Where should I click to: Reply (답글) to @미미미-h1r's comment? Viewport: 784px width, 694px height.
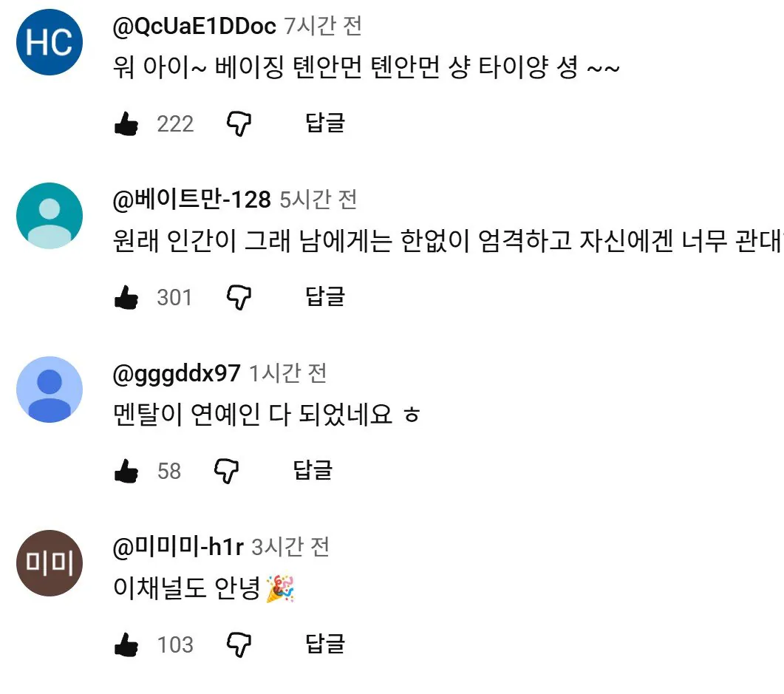click(325, 643)
